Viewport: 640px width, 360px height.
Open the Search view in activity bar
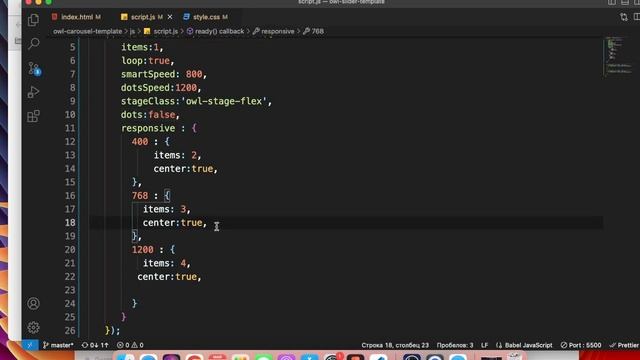tap(33, 43)
